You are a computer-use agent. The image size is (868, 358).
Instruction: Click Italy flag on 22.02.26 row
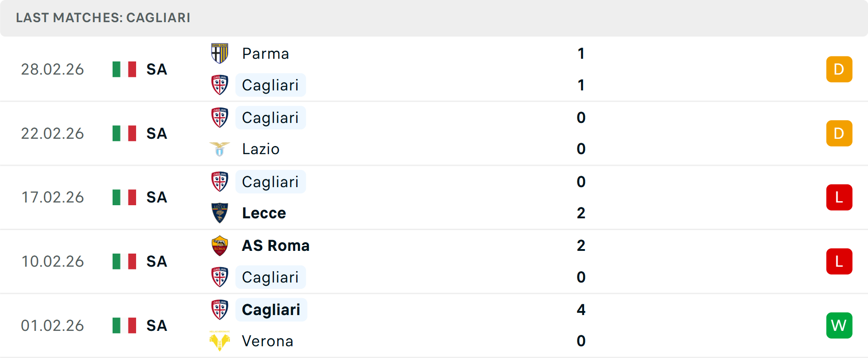tap(124, 133)
